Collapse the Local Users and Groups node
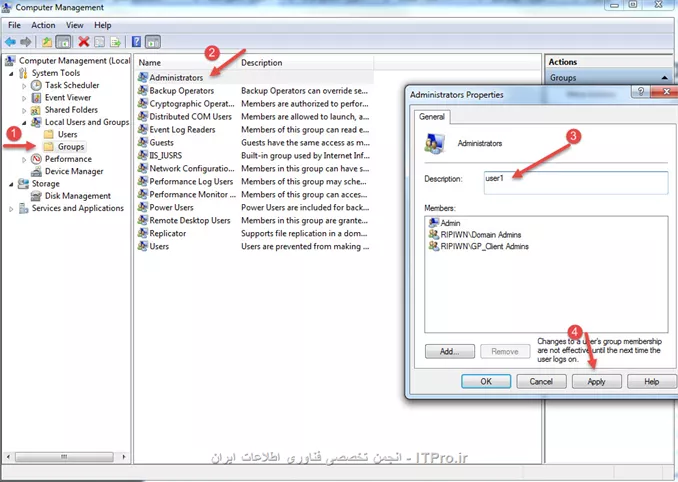Viewport: 678px width, 482px height. (x=24, y=123)
